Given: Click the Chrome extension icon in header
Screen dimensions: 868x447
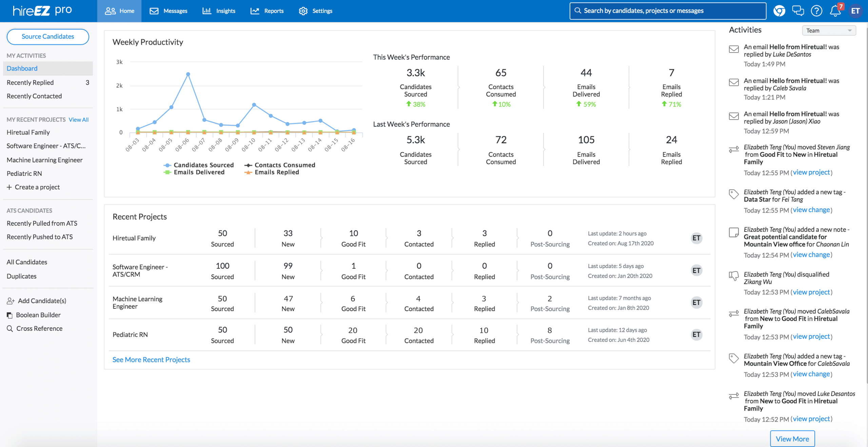Looking at the screenshot, I should point(779,11).
